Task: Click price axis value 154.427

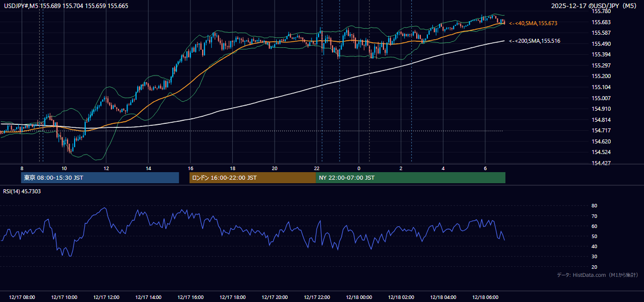Action: pos(601,163)
